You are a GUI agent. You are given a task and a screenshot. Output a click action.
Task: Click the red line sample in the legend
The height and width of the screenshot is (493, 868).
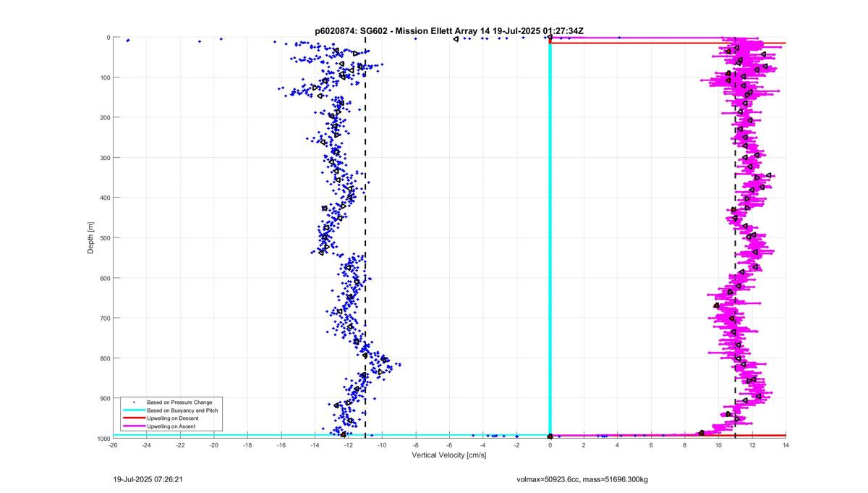(134, 418)
